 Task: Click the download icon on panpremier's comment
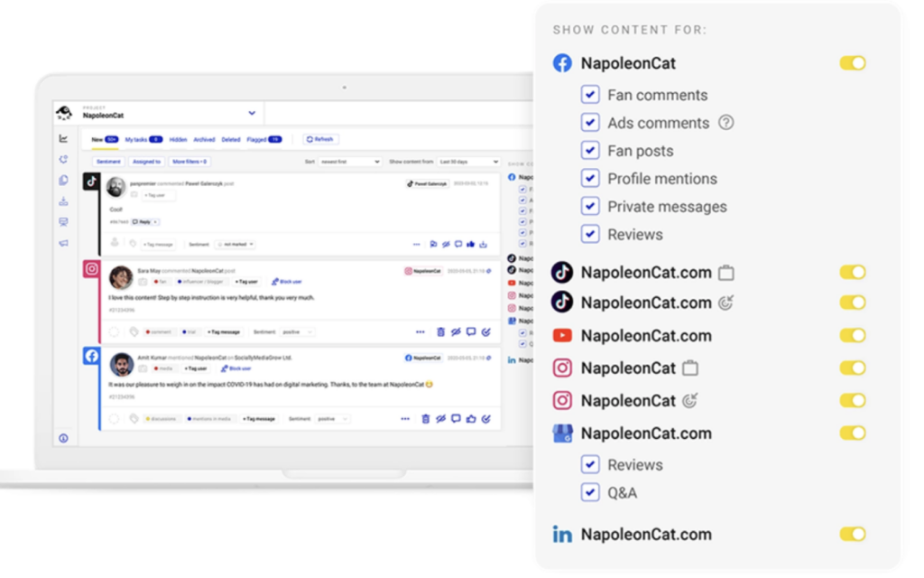[484, 244]
